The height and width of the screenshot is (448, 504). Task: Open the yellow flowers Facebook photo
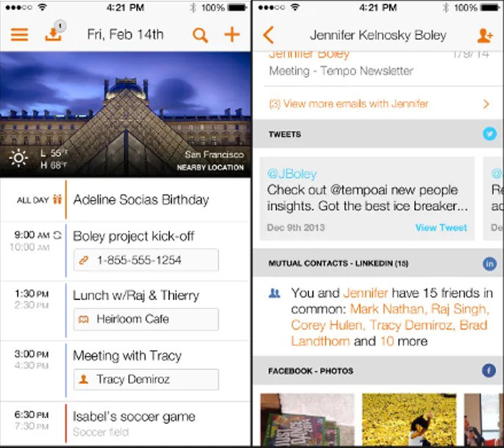(x=409, y=419)
